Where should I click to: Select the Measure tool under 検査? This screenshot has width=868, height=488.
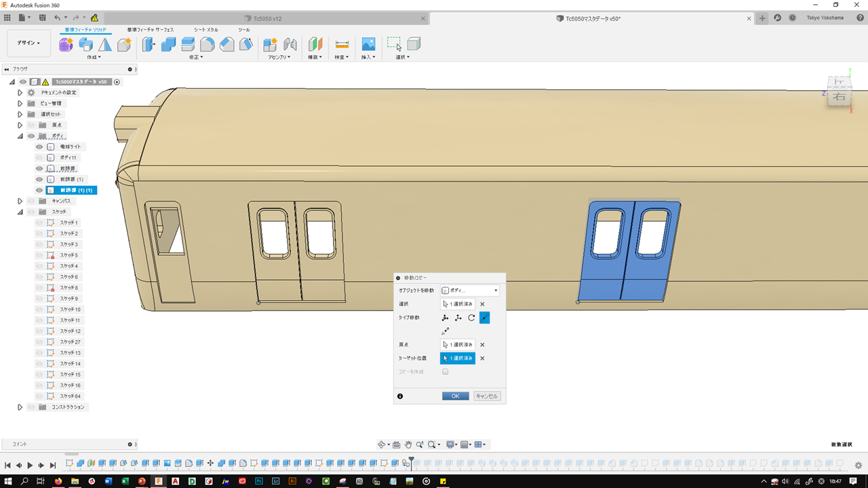click(342, 45)
